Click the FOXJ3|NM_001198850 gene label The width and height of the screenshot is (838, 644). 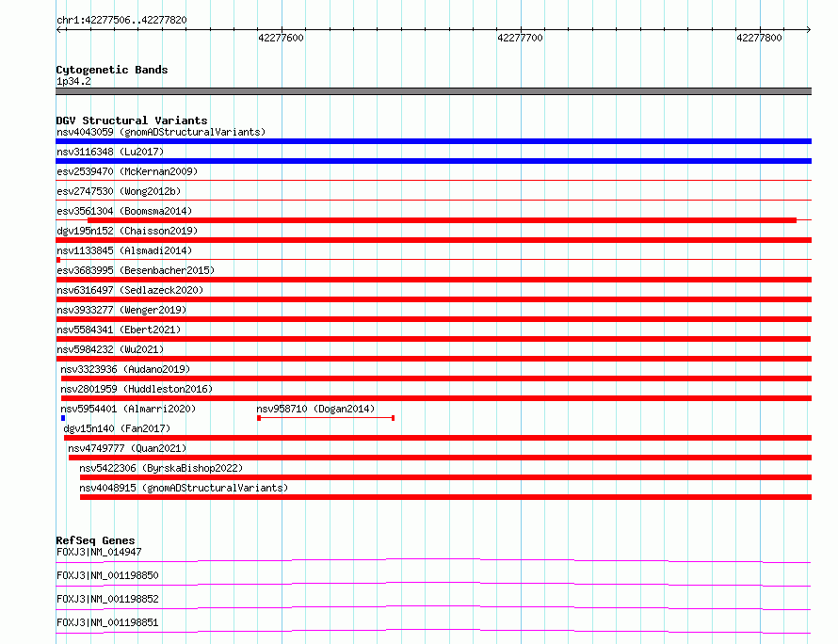(x=107, y=575)
